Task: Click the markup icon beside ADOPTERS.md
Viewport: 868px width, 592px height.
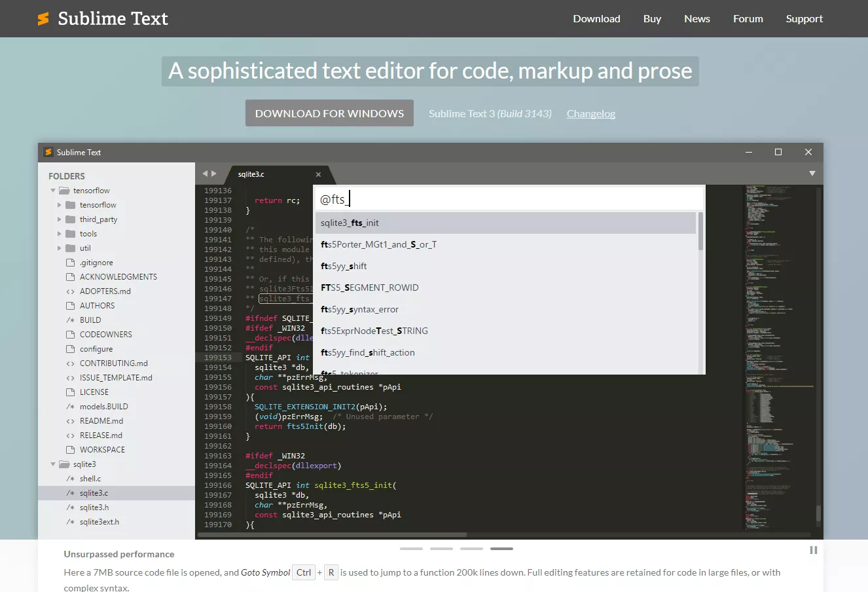Action: tap(71, 291)
